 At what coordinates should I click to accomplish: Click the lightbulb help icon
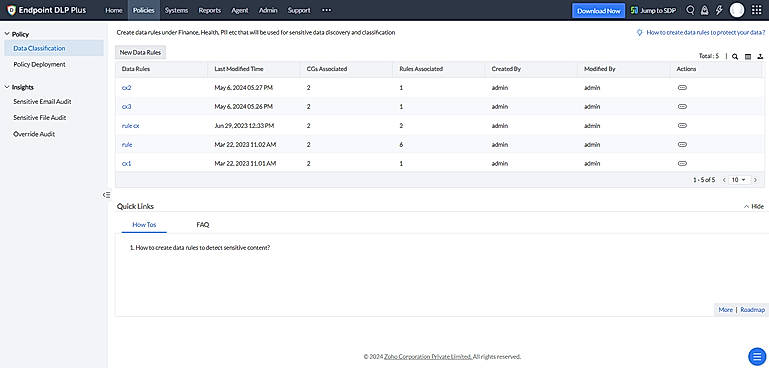[639, 32]
